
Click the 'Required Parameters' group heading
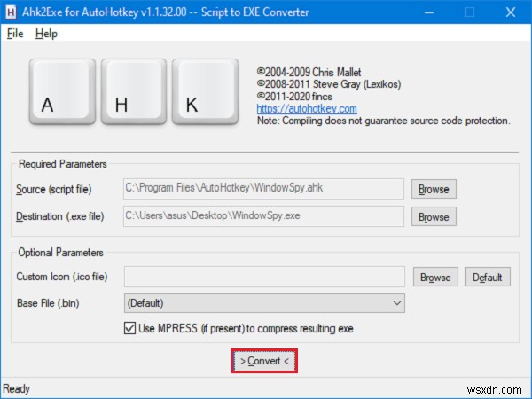(62, 164)
